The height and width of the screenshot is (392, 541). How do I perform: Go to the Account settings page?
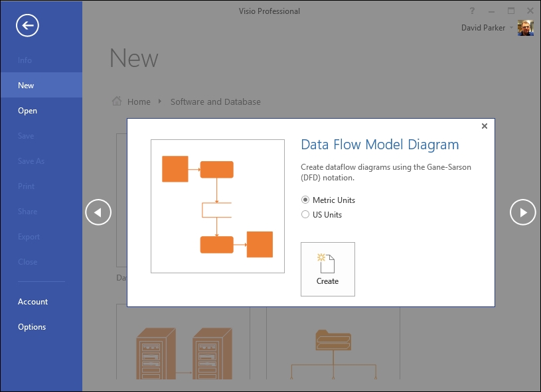tap(33, 301)
